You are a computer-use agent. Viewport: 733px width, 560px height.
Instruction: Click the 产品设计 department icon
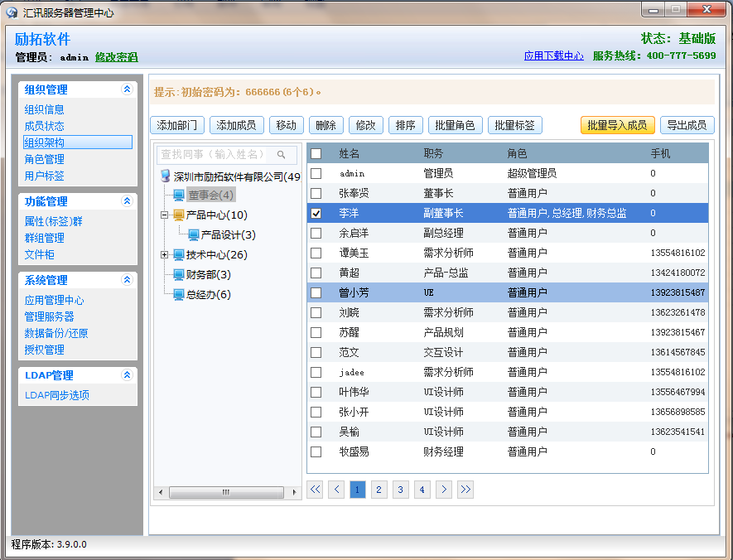tap(194, 234)
